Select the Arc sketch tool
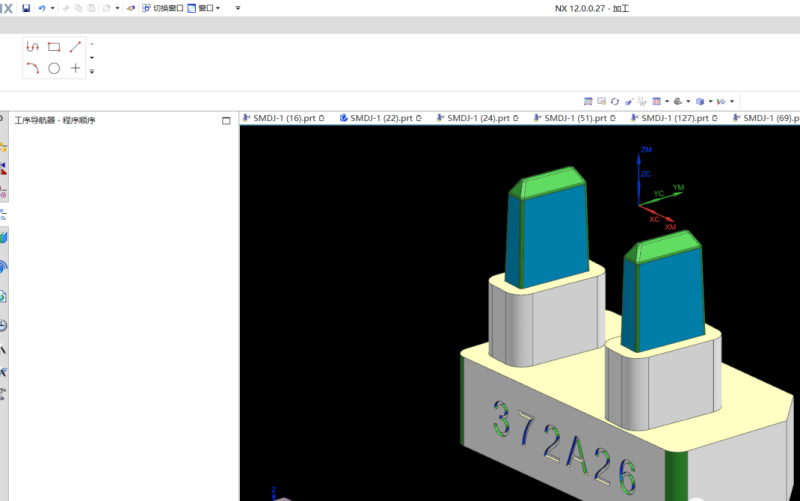 tap(33, 68)
